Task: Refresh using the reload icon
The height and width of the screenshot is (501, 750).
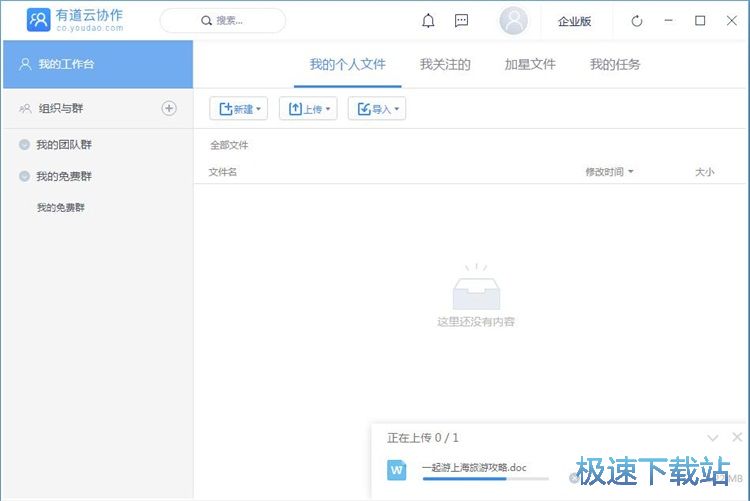Action: point(637,21)
